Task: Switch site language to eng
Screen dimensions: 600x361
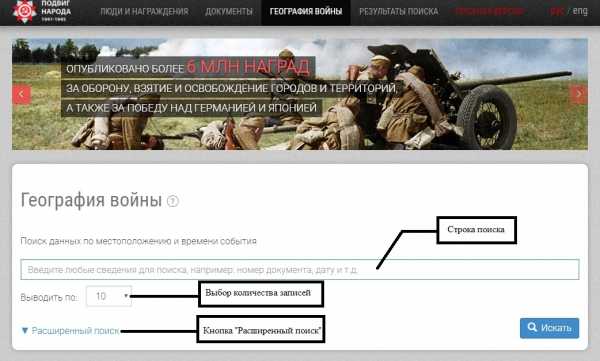Action: 580,11
